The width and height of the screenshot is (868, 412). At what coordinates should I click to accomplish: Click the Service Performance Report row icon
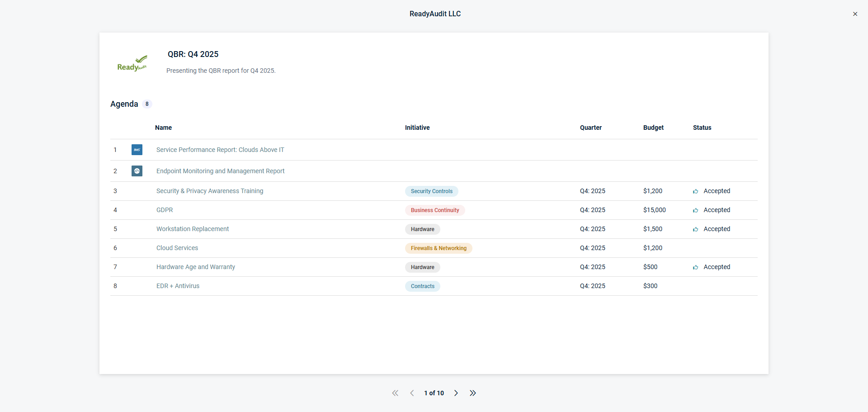pos(137,150)
